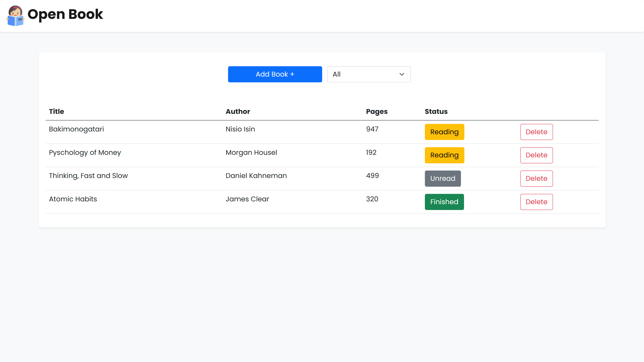644x362 pixels.
Task: Click author Morgan Housel
Action: coord(251,153)
